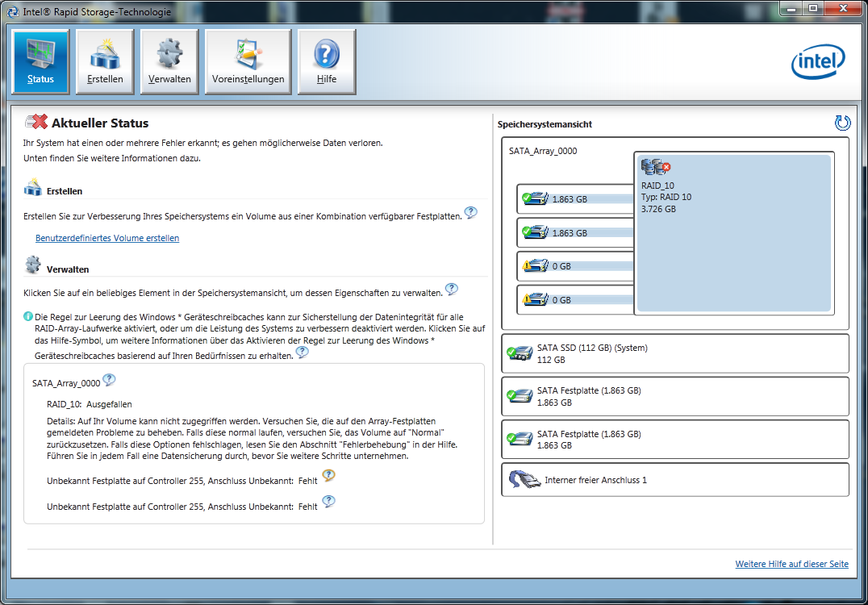The width and height of the screenshot is (868, 605).
Task: Maximize the Rapid Storage window
Action: click(x=813, y=8)
